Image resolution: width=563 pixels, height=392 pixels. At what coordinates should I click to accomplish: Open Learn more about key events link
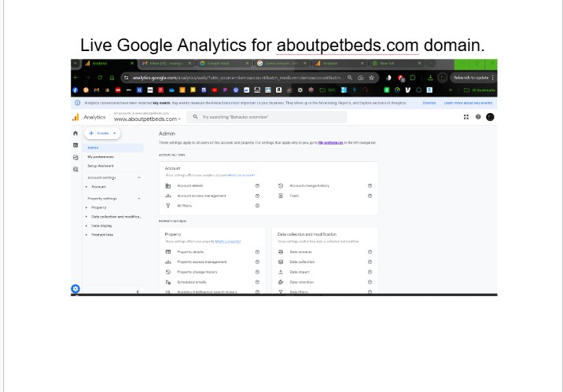(x=468, y=103)
